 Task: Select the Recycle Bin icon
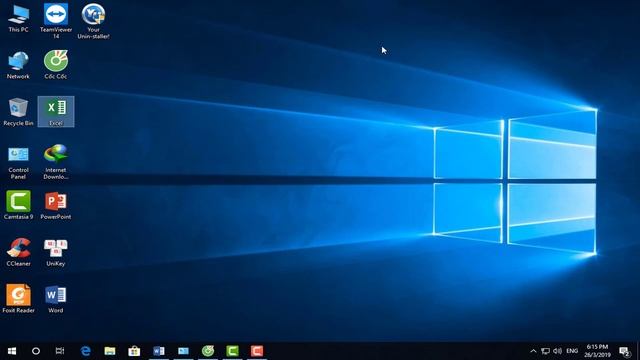(x=18, y=112)
